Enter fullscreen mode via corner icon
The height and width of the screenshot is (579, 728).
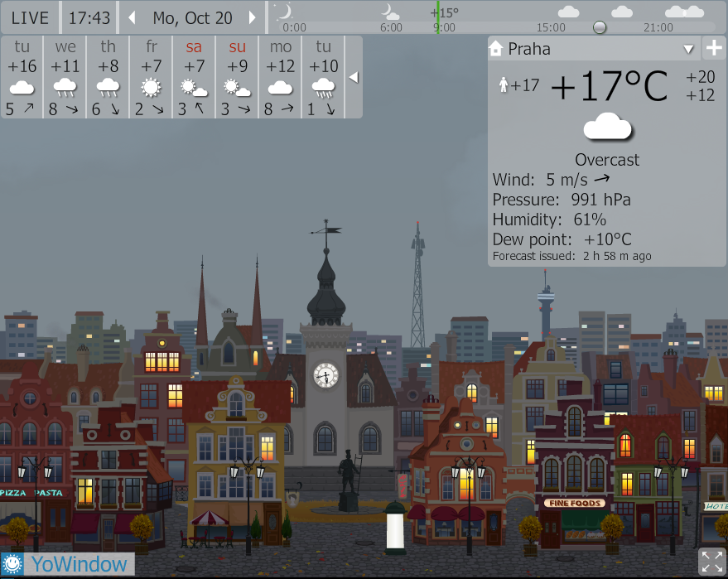[x=711, y=561]
